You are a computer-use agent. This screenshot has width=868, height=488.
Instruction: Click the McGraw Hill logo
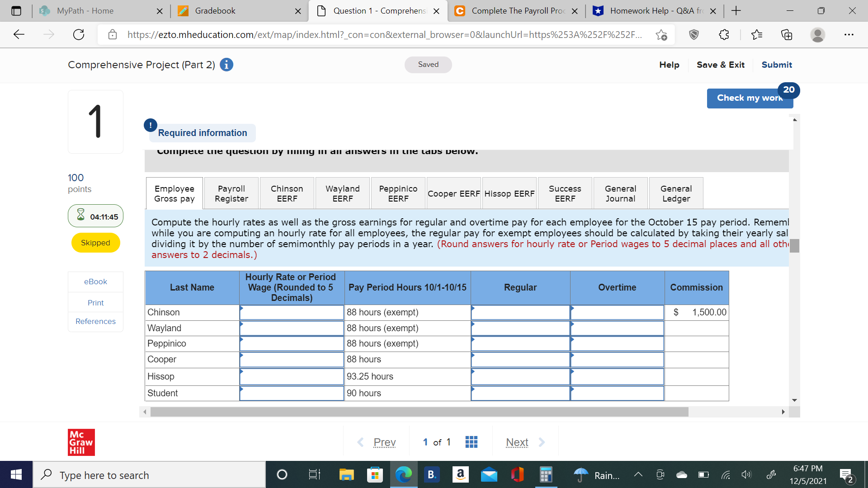[x=81, y=442]
